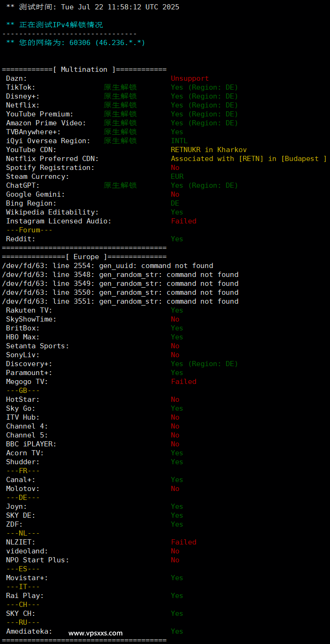Select the EUR value for Steam Currency
Image resolution: width=330 pixels, height=644 pixels.
[177, 176]
